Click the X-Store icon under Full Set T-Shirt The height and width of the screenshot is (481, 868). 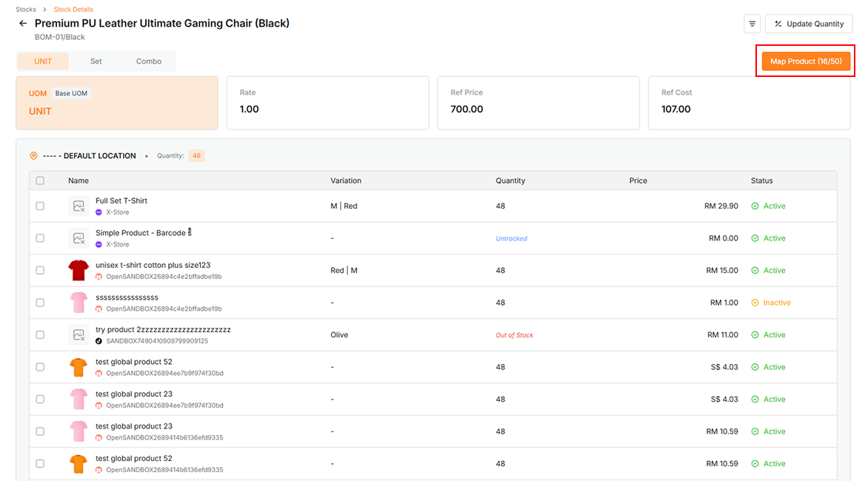99,212
